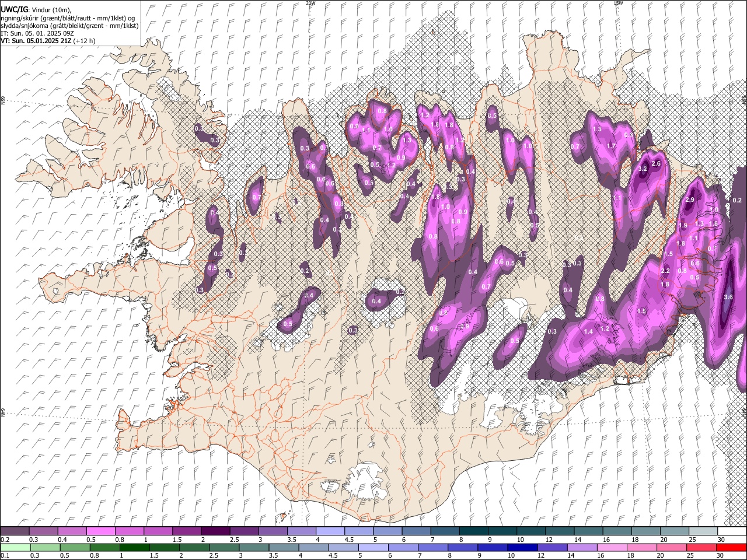Click the 1.7 precipitation value on the map
This screenshot has width=747, height=560.
[612, 146]
